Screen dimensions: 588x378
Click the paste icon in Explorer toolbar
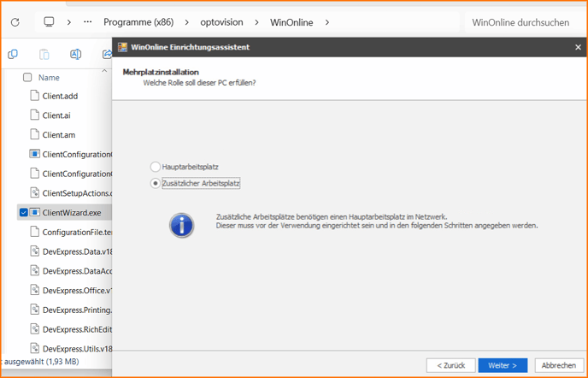pos(44,54)
